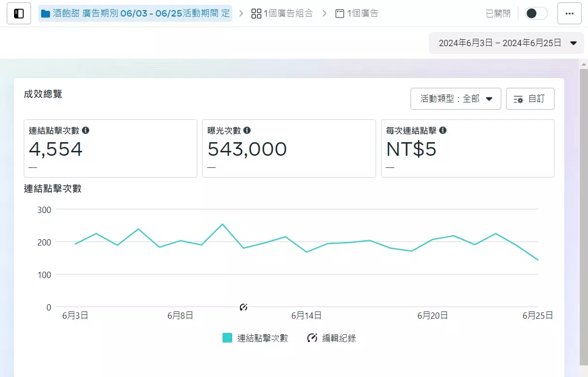Open the three-dot overflow menu
Viewport: 588px width, 377px height.
coord(569,13)
